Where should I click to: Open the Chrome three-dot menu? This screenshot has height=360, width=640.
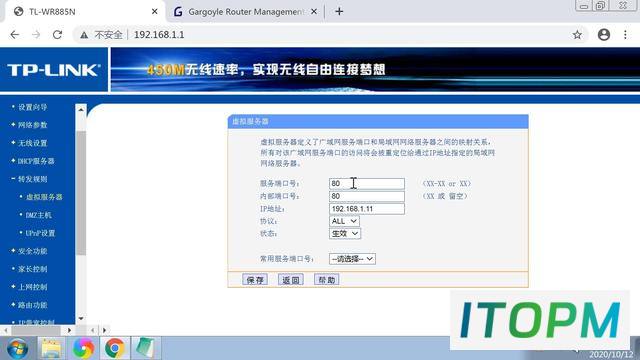click(x=625, y=35)
